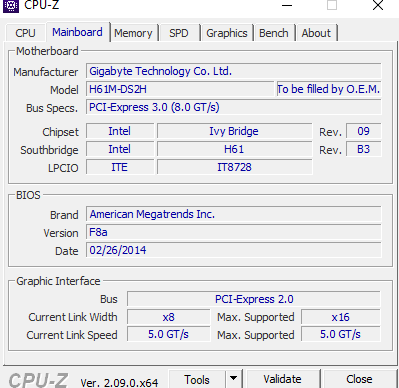The width and height of the screenshot is (399, 388).
Task: Click the ITE LPCIO vendor field
Action: pos(120,167)
